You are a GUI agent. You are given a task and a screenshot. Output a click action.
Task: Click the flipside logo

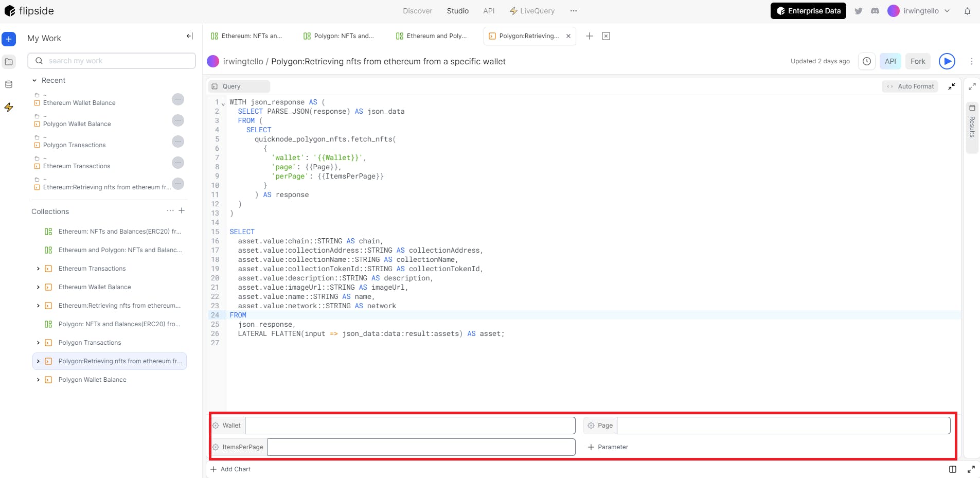click(29, 11)
